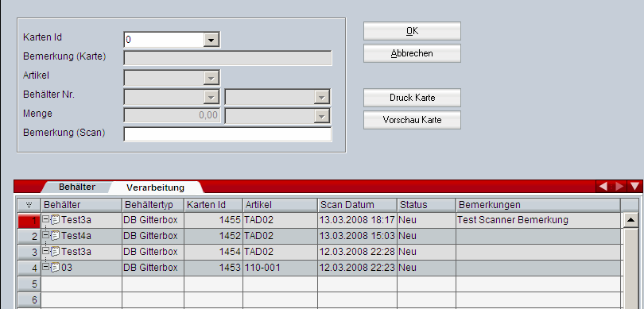644x309 pixels.
Task: Click the Scan Datum column header
Action: click(358, 205)
